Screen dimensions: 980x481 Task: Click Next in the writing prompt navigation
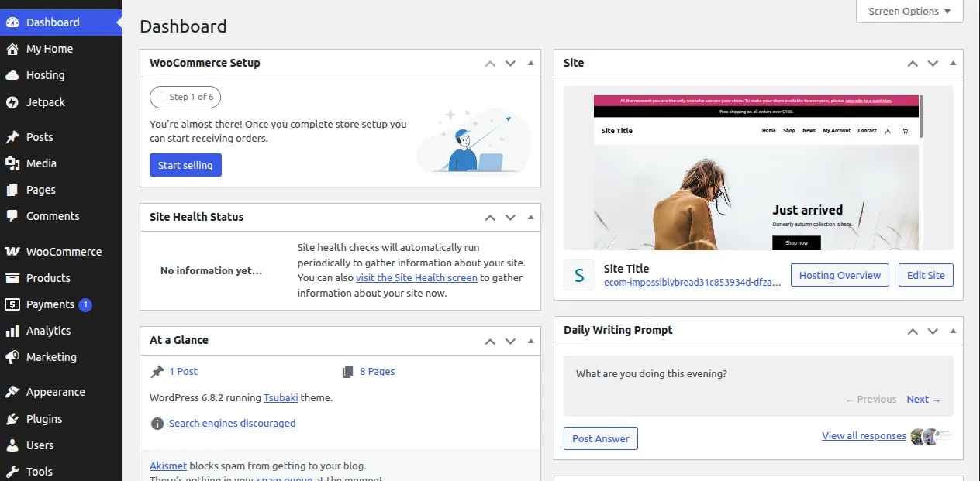[x=919, y=399]
